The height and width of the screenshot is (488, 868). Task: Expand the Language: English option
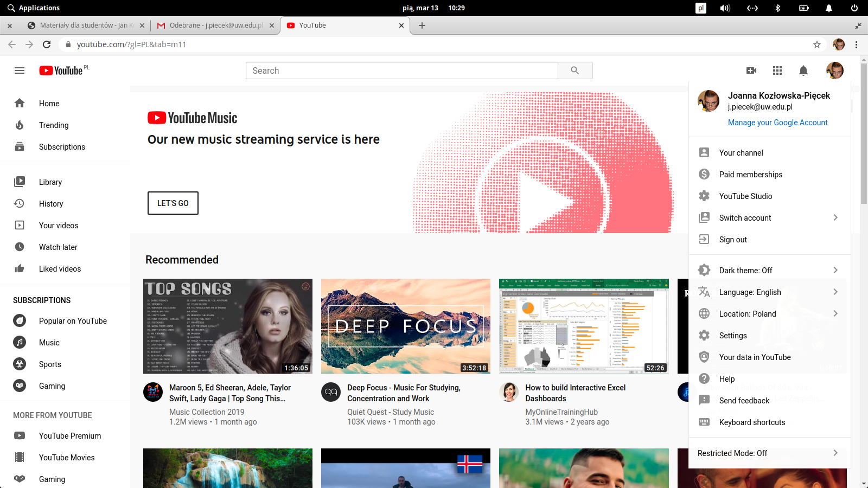[770, 292]
